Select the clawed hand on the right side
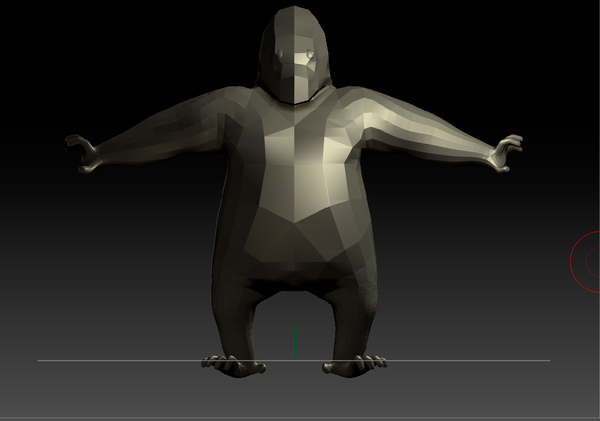600x421 pixels. [506, 152]
